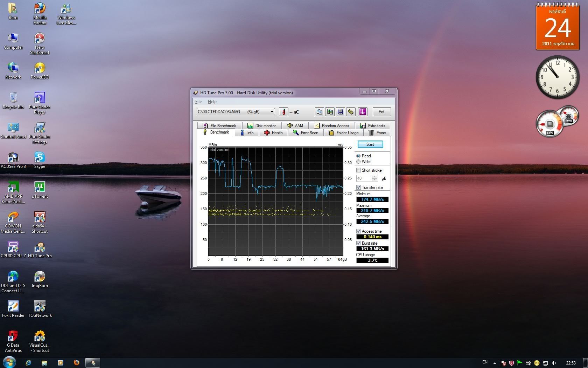This screenshot has height=368, width=588.
Task: Select CPUID CPU-Z desktop icon
Action: pos(13,250)
